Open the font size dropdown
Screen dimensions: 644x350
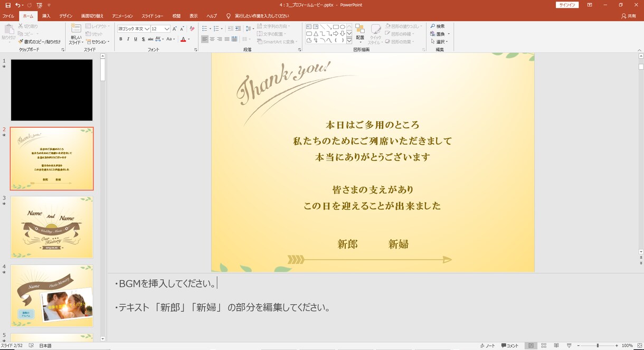(x=167, y=29)
